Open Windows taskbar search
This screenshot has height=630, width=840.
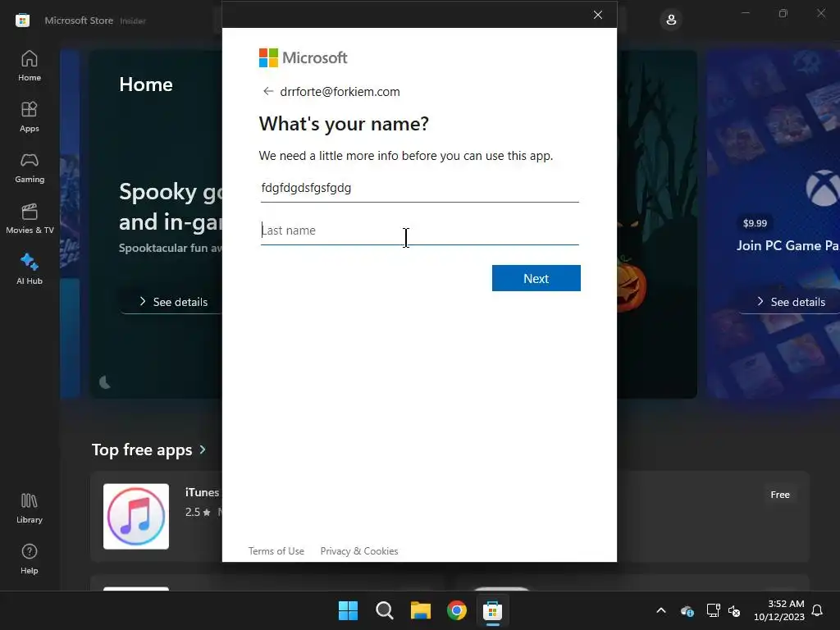tap(384, 610)
